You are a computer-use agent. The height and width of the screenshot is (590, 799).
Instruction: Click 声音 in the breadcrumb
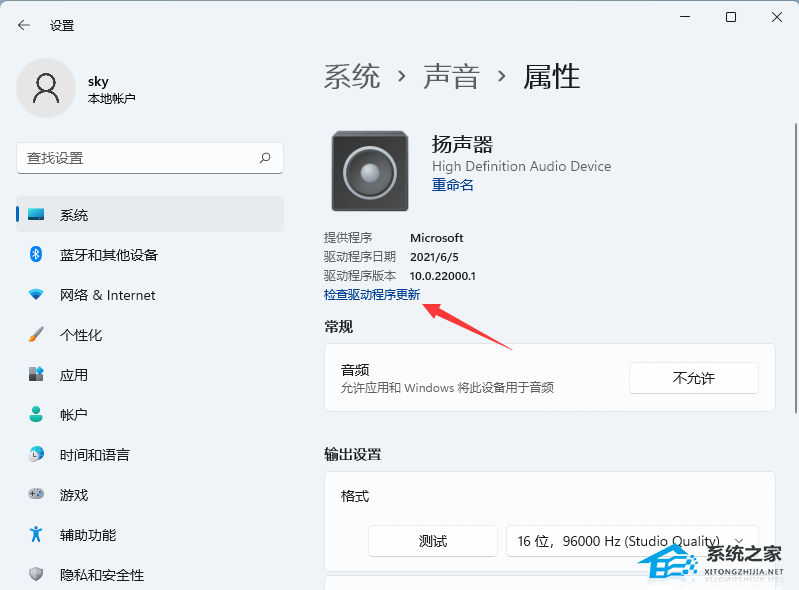pos(451,77)
